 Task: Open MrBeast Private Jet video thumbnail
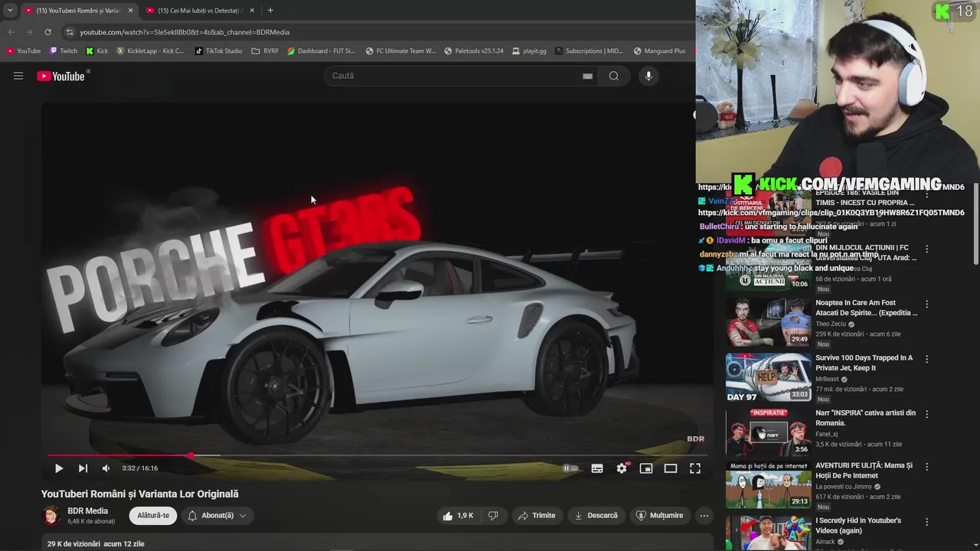768,377
